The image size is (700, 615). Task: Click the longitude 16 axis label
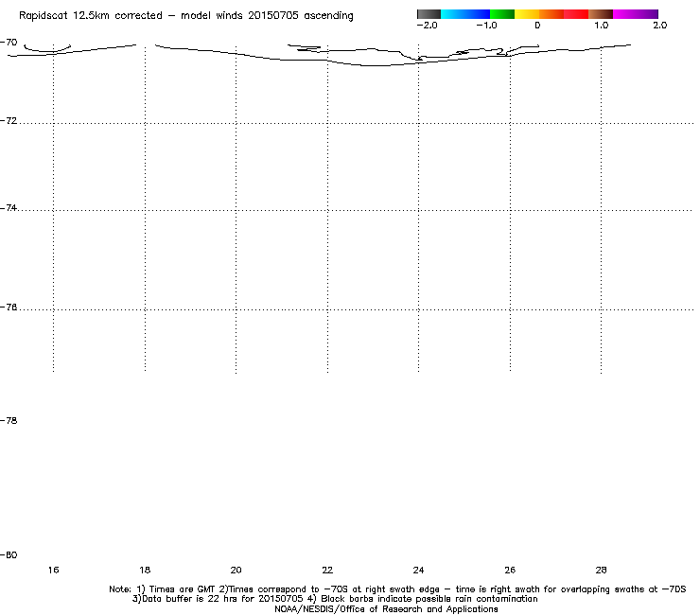pos(54,571)
